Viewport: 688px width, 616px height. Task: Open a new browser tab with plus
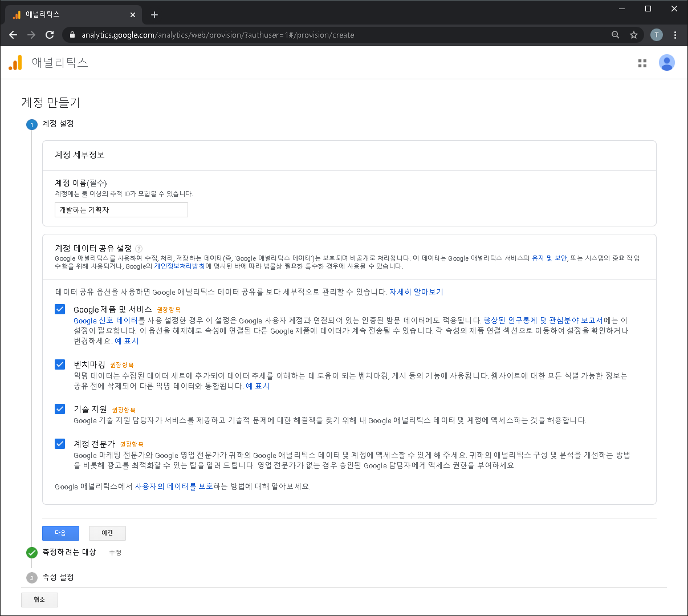(154, 15)
